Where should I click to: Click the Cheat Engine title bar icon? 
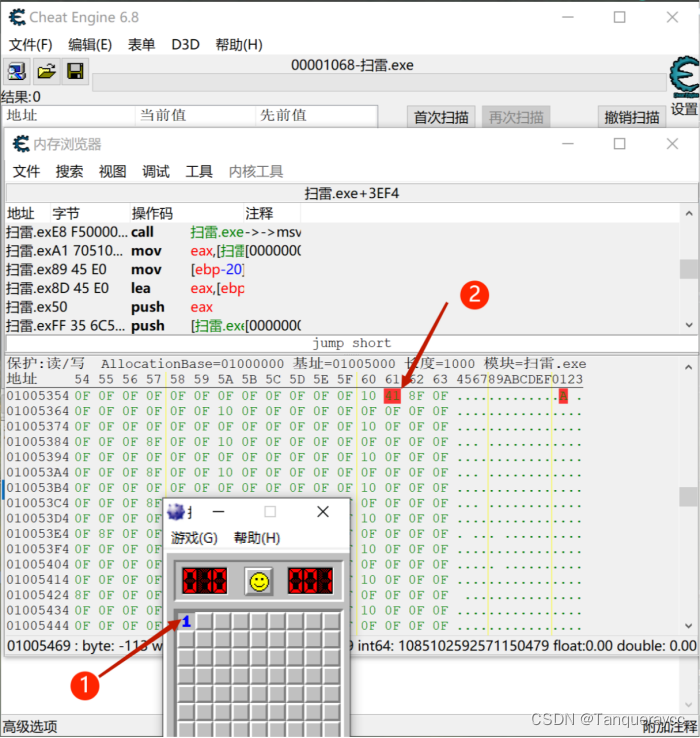(17, 17)
